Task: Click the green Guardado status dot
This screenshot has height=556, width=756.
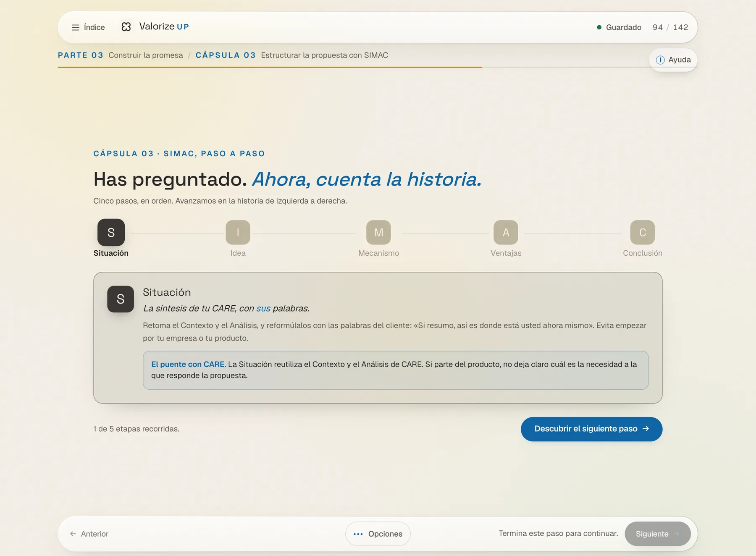Action: (599, 27)
